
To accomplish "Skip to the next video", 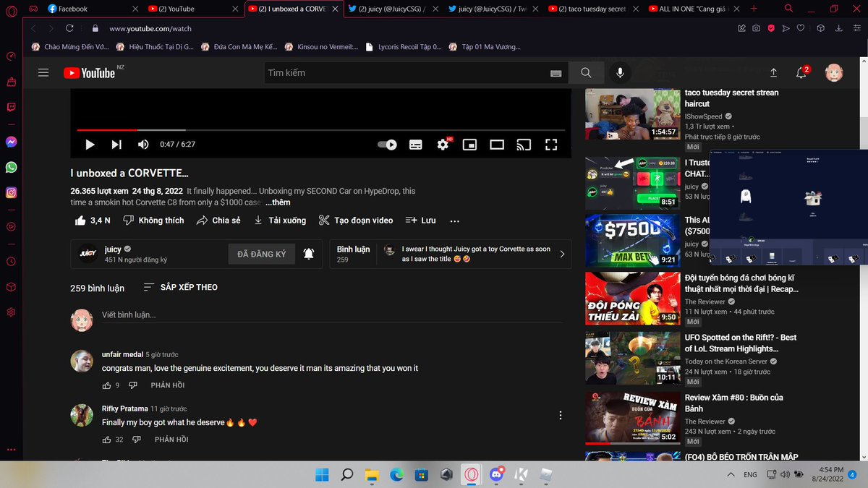I will (116, 145).
